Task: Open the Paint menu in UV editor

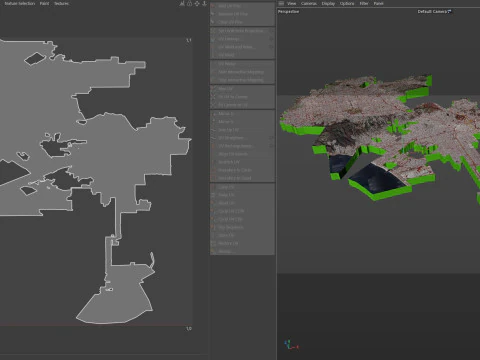Action: click(44, 3)
